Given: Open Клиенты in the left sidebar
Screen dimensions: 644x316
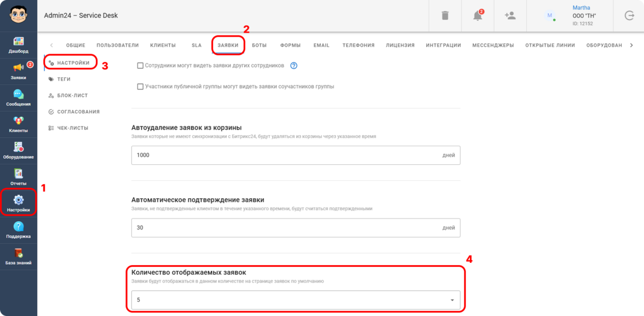Looking at the screenshot, I should click(x=19, y=124).
